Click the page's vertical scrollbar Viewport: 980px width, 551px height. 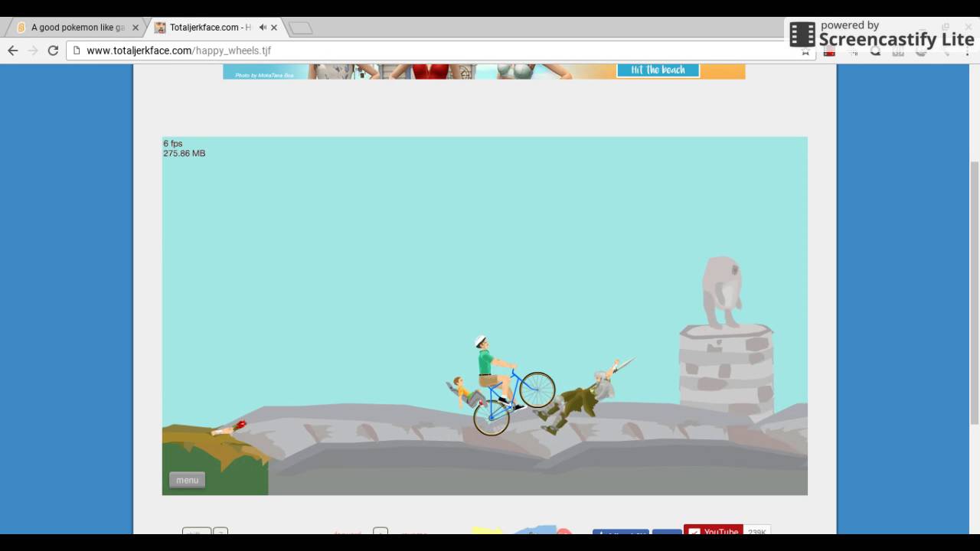click(975, 291)
